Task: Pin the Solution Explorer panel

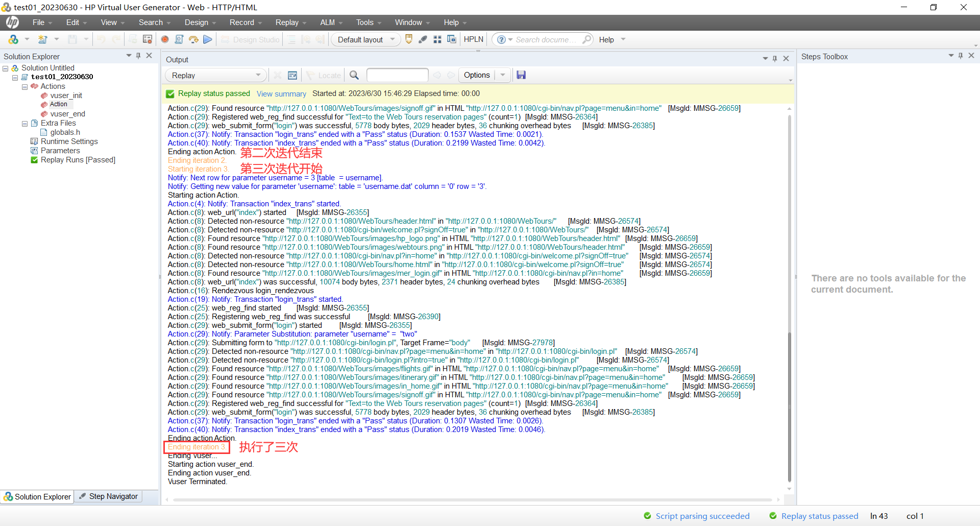Action: (138, 55)
